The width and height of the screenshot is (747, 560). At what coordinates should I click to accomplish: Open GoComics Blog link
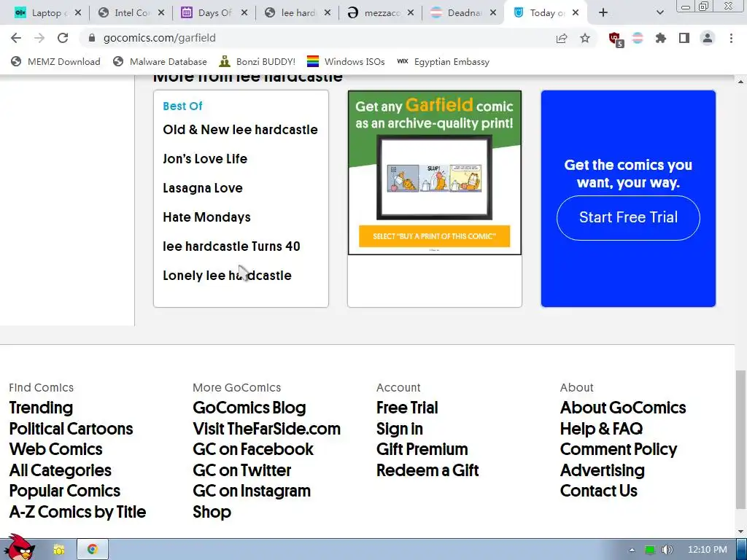tap(249, 408)
